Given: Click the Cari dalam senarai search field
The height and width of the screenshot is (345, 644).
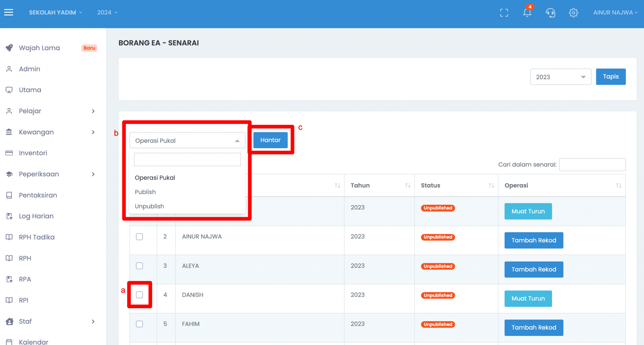Looking at the screenshot, I should coord(592,165).
